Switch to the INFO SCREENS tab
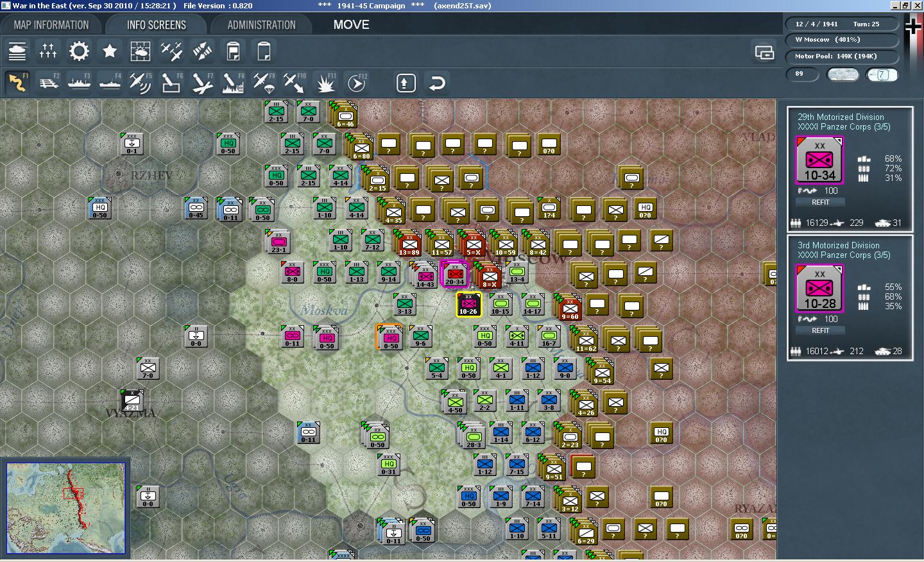924x562 pixels. tap(157, 25)
